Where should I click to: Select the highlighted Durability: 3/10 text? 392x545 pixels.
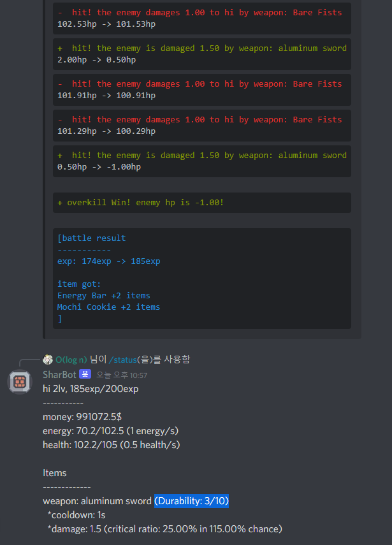click(x=191, y=501)
